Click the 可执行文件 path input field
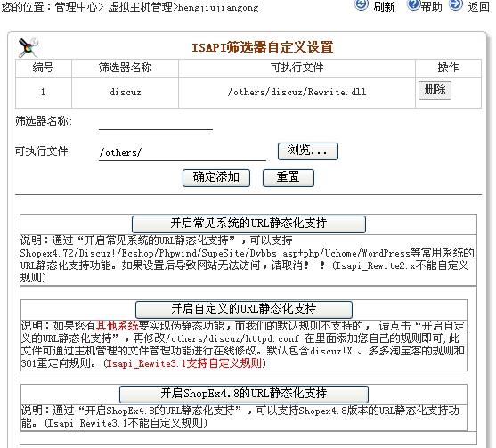496x448 pixels. 183,152
